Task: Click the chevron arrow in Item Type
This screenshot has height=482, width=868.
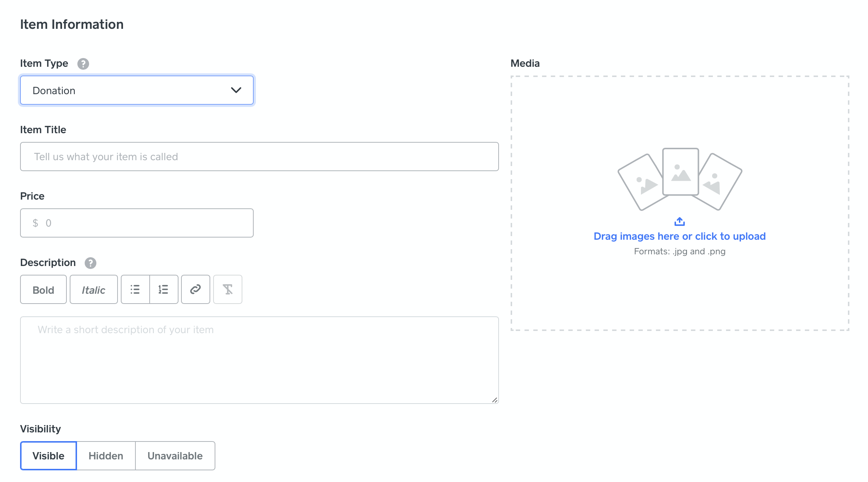Action: [236, 90]
